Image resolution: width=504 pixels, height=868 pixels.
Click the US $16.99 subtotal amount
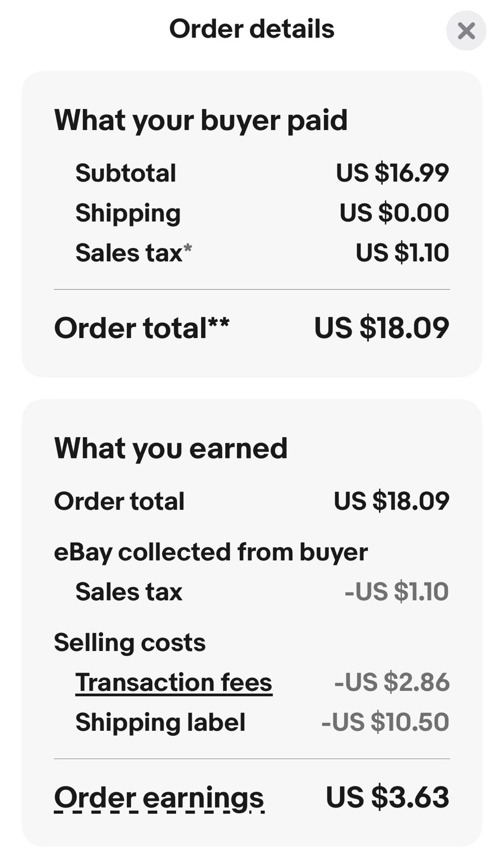coord(392,173)
